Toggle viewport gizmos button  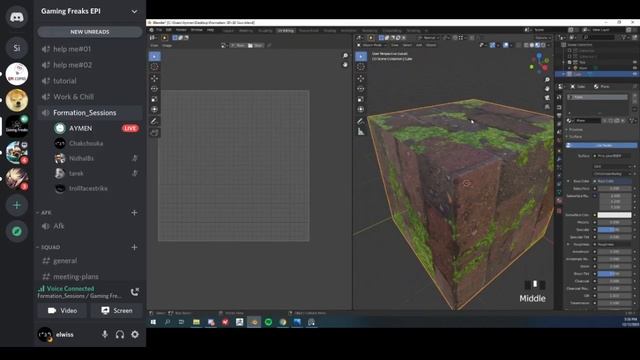pyautogui.click(x=493, y=45)
